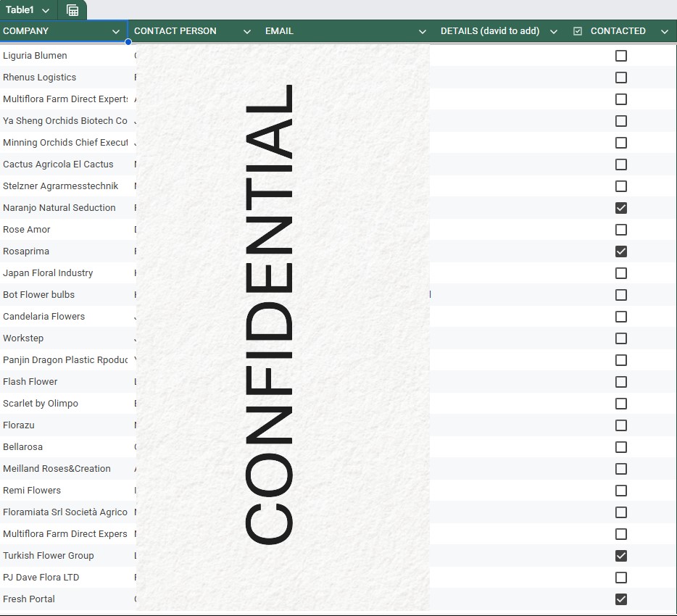
Task: Select the Scarlet by Olimpo cell
Action: pyautogui.click(x=65, y=403)
